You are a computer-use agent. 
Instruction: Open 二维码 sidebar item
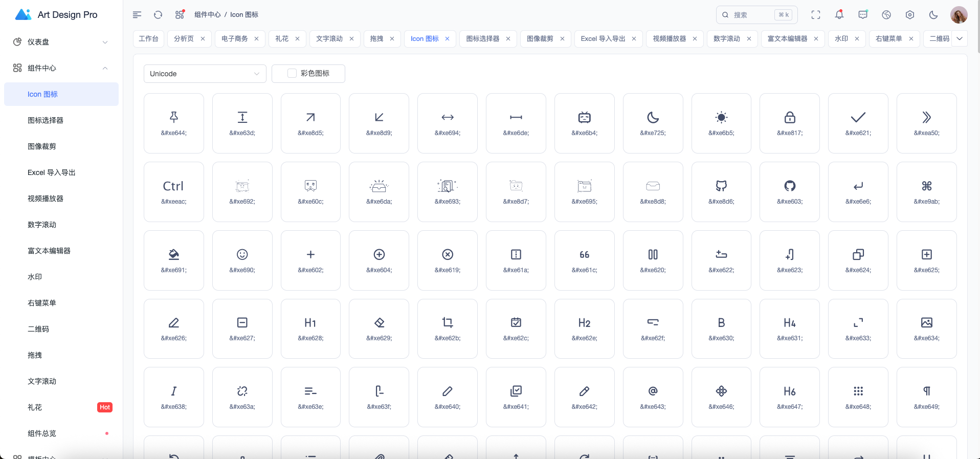point(61,329)
